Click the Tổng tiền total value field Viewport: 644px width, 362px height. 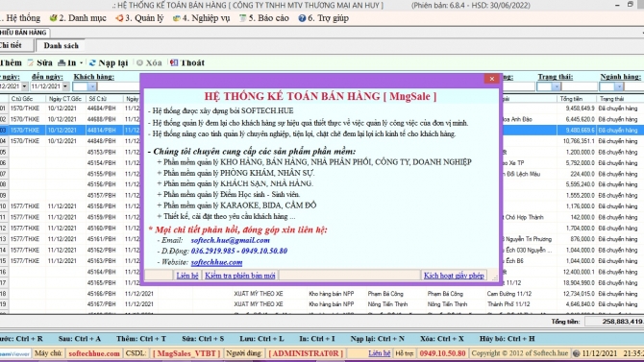click(x=615, y=322)
